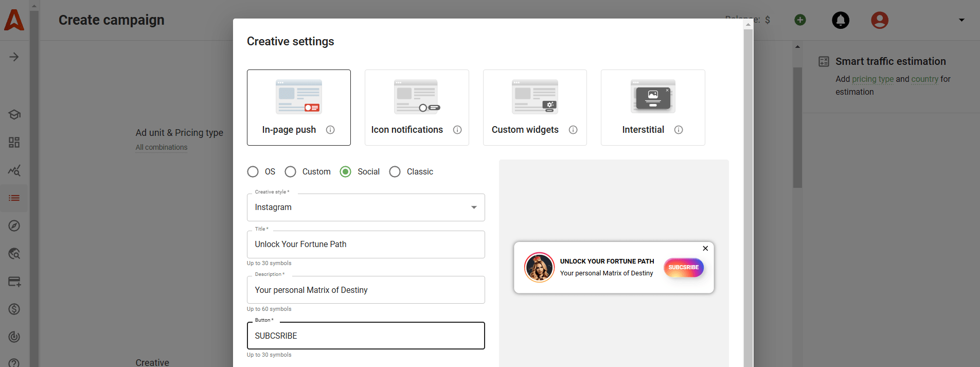Open the notifications bell icon
The image size is (980, 367).
coord(841,20)
